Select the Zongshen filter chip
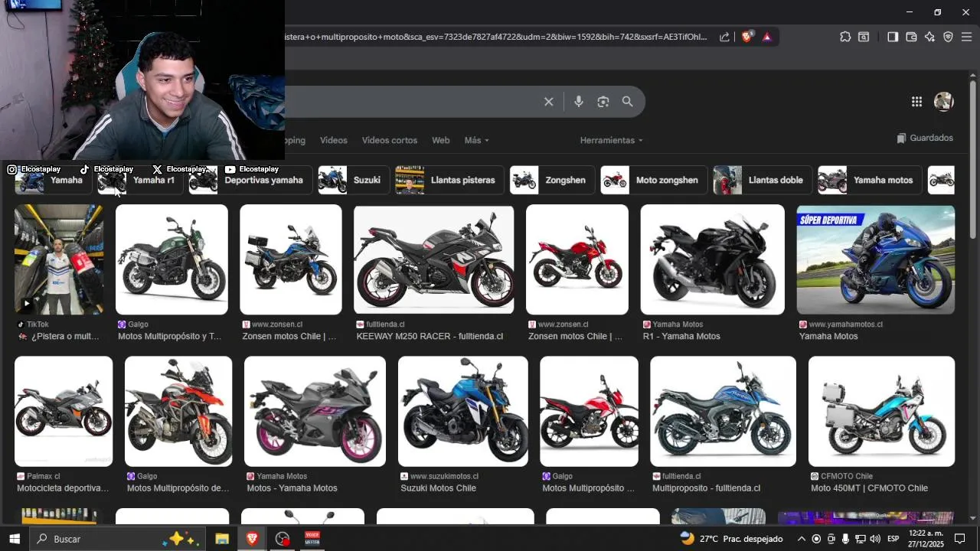This screenshot has width=980, height=551. 553,181
